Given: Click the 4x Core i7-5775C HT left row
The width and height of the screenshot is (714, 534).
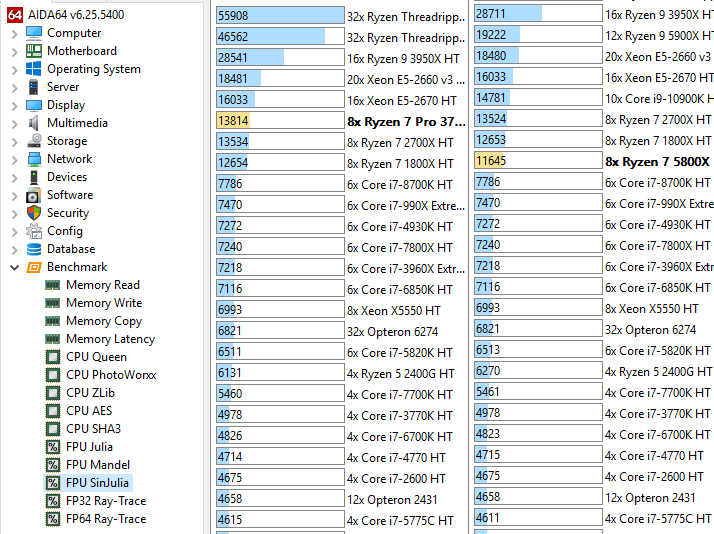Looking at the screenshot, I should click(400, 521).
